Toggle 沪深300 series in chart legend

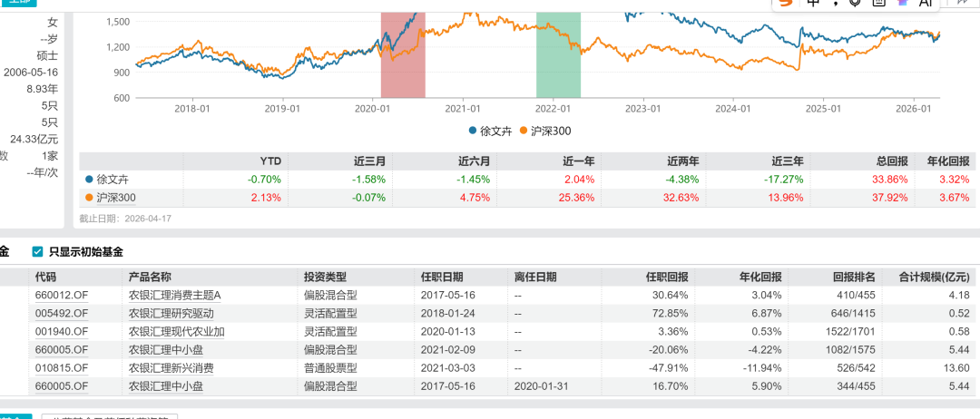(545, 131)
